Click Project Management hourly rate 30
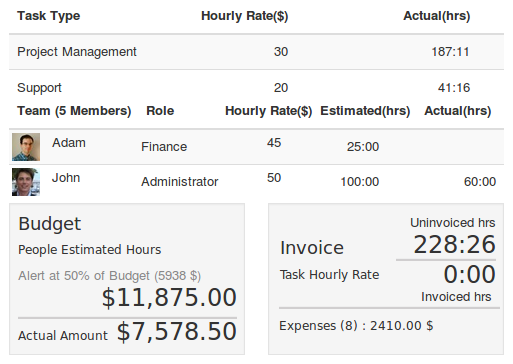Image resolution: width=513 pixels, height=364 pixels. 281,52
